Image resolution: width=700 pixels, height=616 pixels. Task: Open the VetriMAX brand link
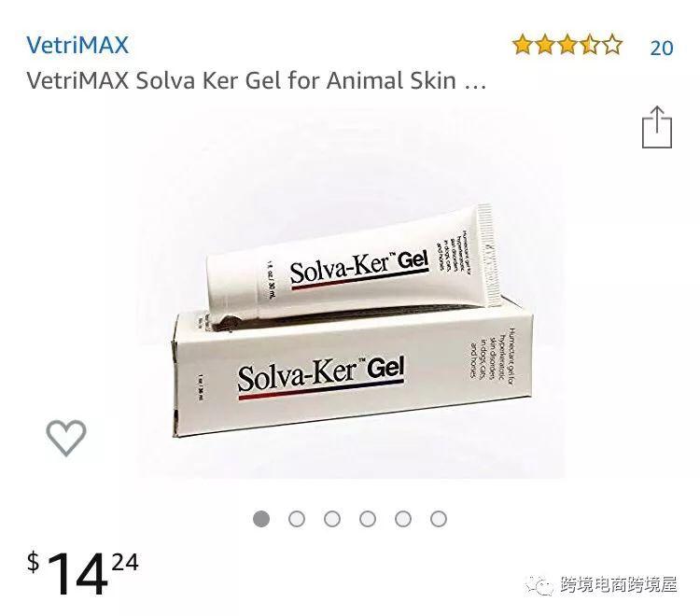coord(77,45)
